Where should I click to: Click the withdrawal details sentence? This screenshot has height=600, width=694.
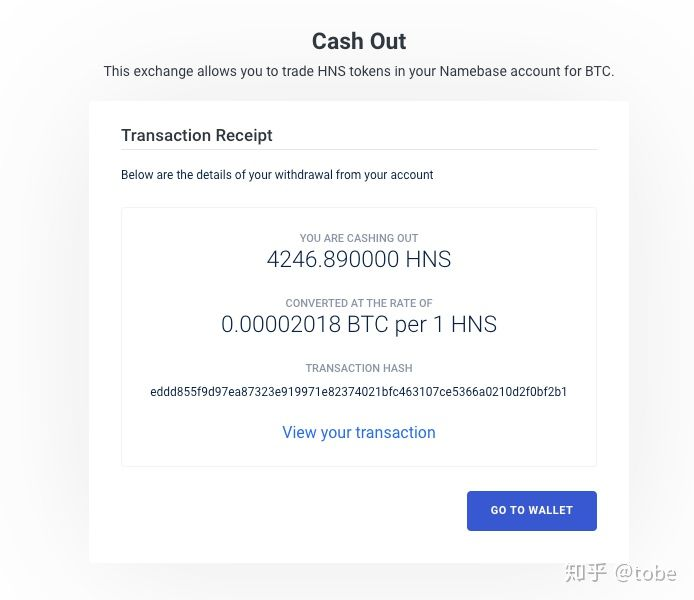coord(277,175)
